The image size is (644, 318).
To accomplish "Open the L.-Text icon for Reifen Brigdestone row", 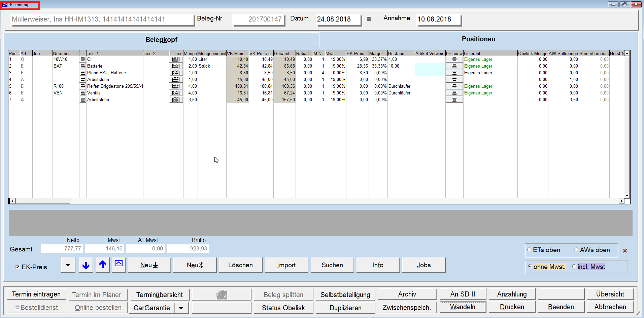I will pos(176,86).
